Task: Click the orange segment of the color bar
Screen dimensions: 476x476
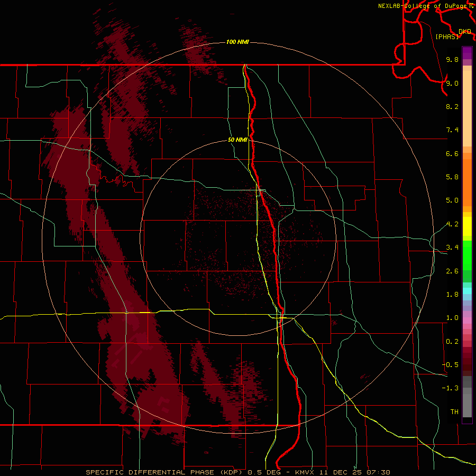Action: tap(467, 183)
